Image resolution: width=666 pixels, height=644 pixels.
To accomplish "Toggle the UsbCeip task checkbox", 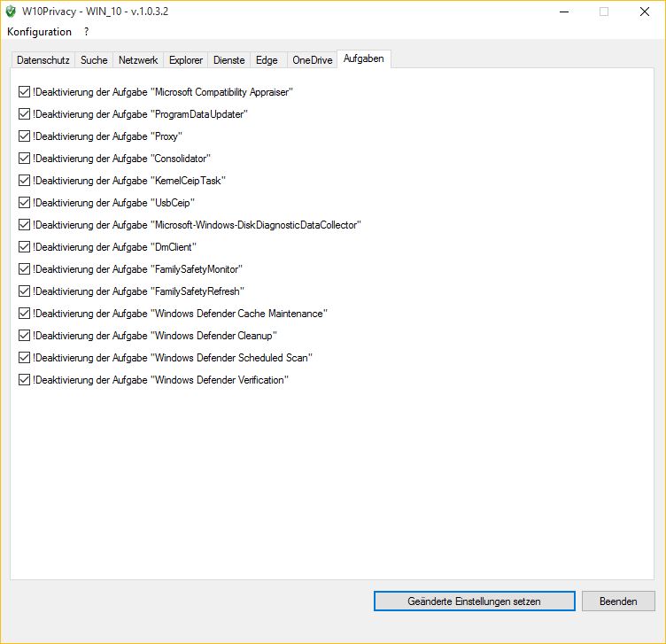I will tap(24, 202).
